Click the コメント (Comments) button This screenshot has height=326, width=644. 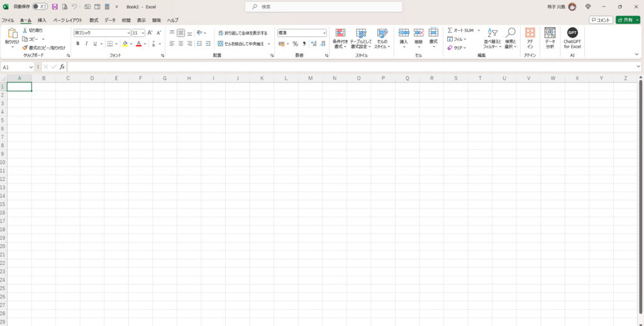pos(601,20)
